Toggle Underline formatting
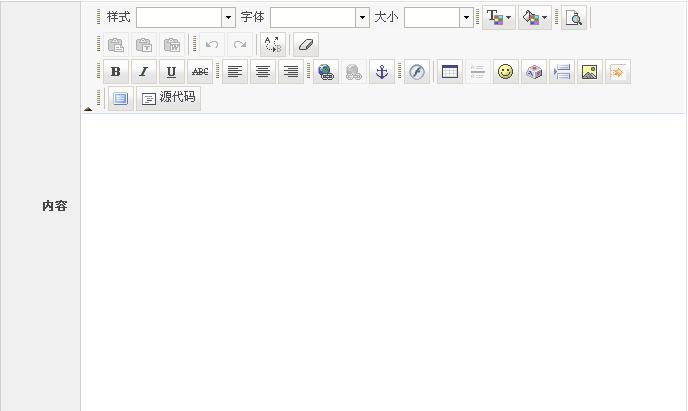 coord(172,71)
